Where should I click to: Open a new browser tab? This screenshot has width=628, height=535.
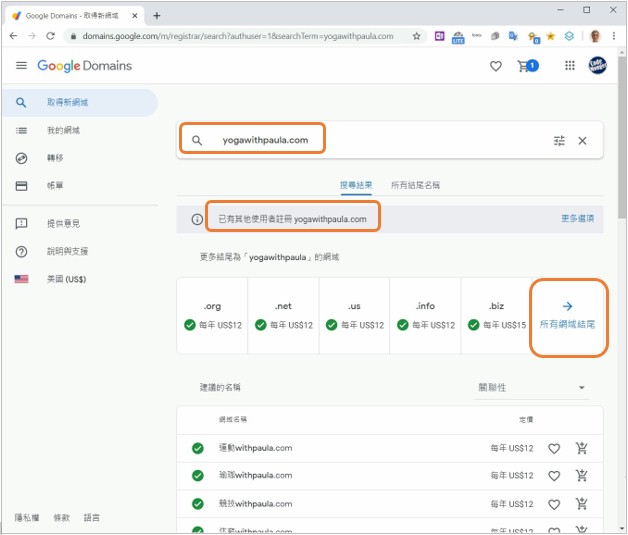[x=157, y=16]
